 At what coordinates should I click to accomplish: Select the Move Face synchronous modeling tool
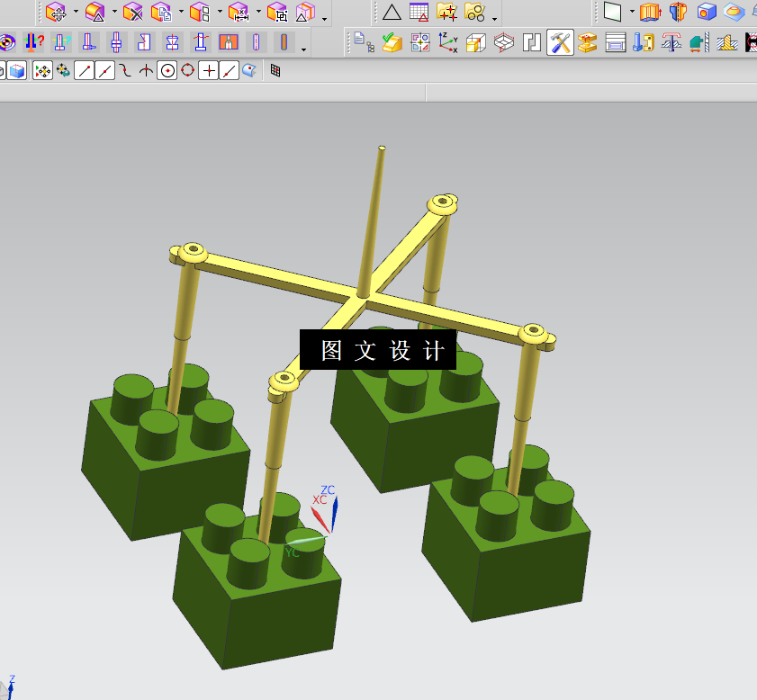[x=56, y=12]
